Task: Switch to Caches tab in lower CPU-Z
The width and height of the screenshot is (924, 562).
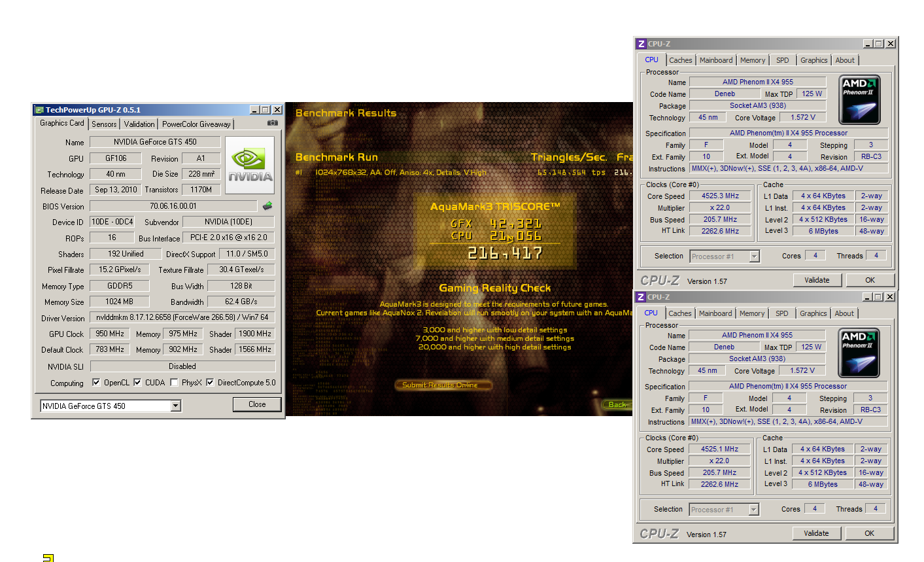Action: coord(680,313)
